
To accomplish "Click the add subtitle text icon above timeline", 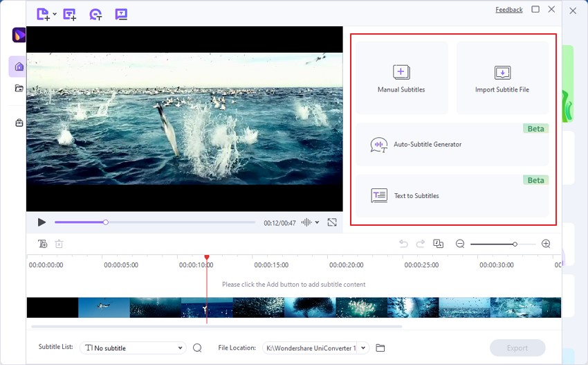I will [x=43, y=244].
